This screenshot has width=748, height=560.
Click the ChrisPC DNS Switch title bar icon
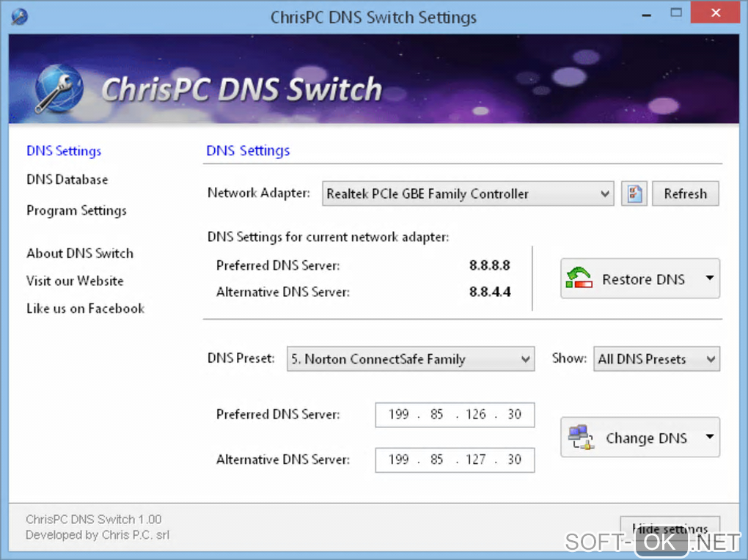point(19,17)
